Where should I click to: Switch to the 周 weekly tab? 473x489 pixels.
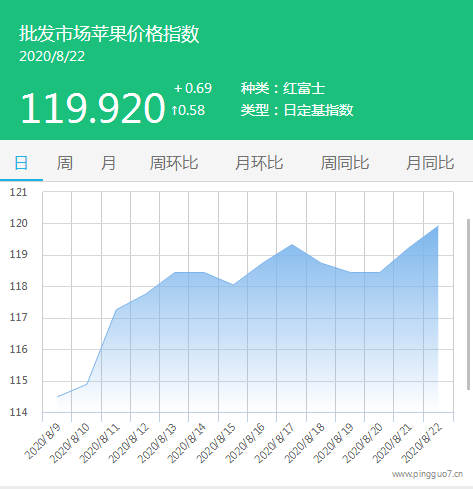pyautogui.click(x=64, y=163)
